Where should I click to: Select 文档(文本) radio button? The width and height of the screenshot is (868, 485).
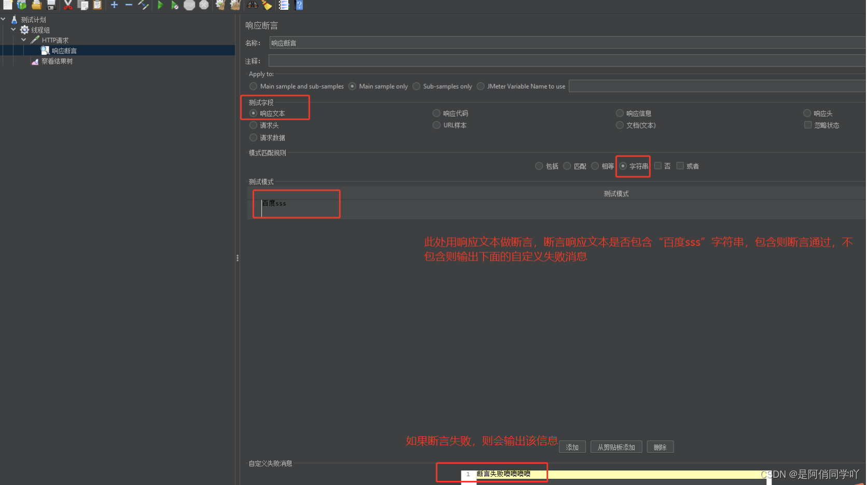click(620, 125)
